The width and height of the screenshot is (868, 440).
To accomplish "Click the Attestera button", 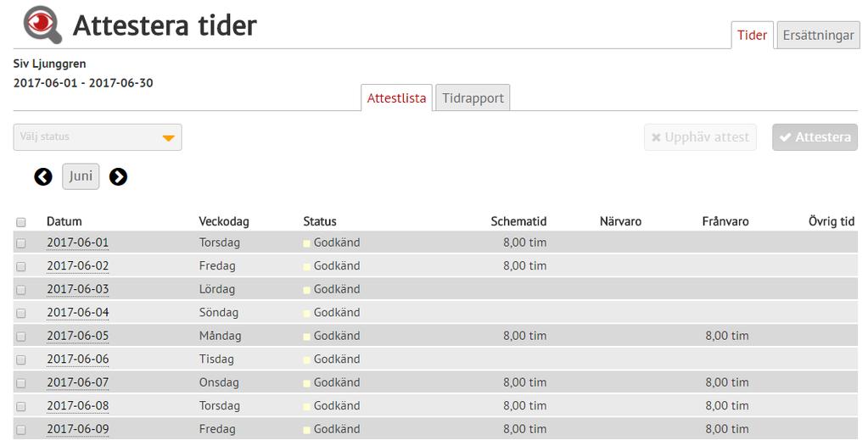I will (815, 137).
